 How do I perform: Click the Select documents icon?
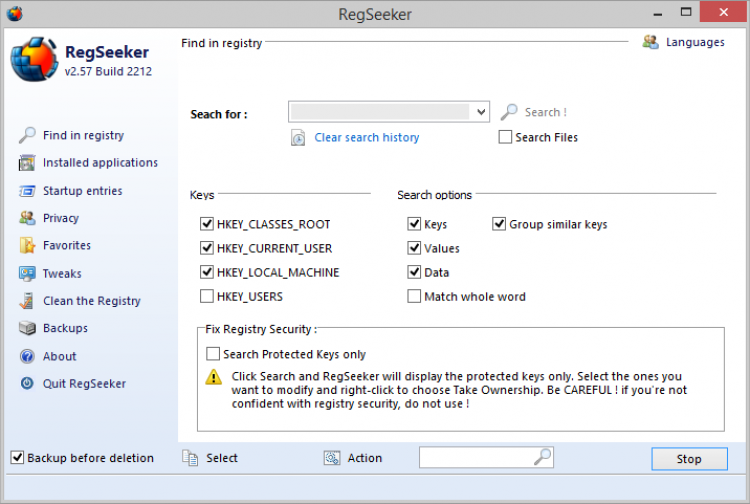point(190,458)
